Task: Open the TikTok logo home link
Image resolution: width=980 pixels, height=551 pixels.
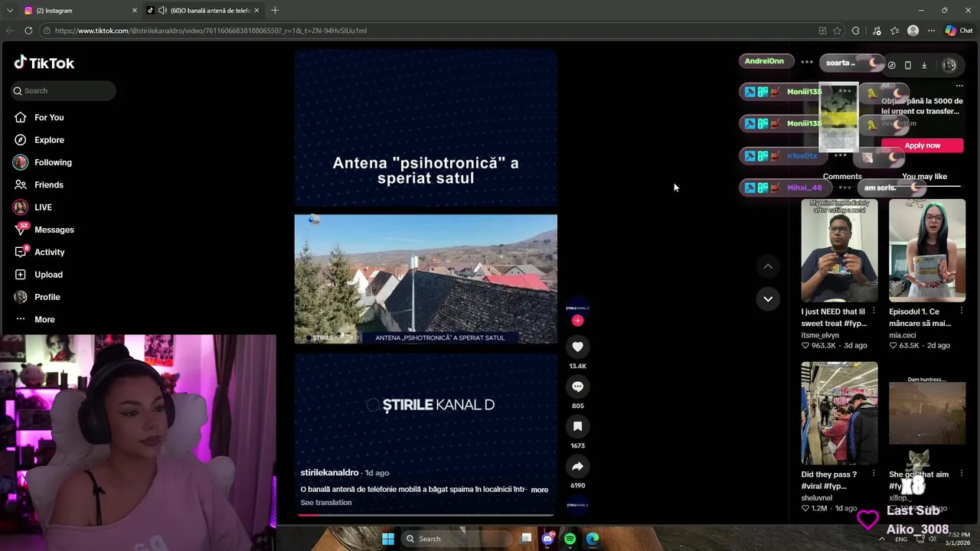Action: tap(44, 63)
